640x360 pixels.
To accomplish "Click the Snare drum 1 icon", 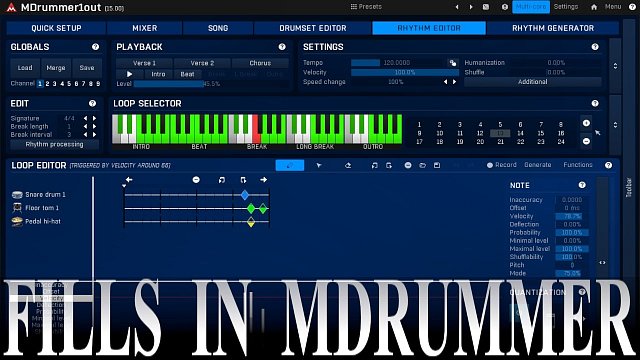I will (17, 195).
